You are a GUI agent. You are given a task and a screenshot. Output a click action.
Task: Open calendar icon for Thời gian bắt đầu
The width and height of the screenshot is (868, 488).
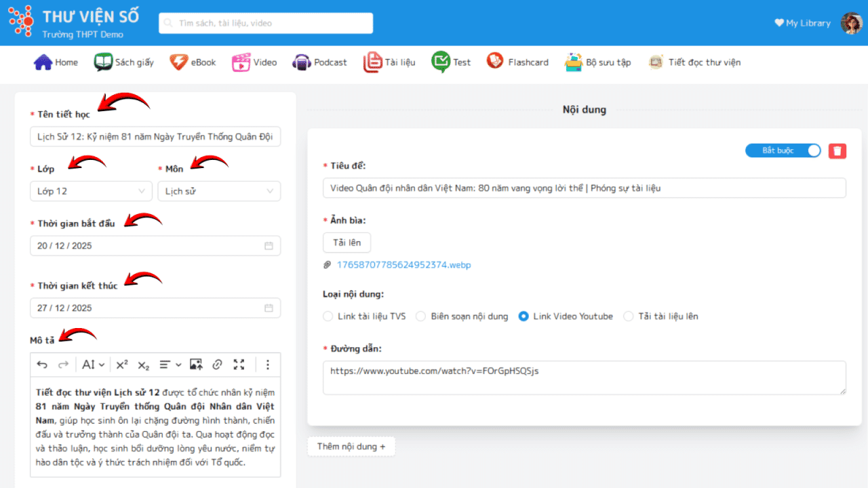tap(269, 246)
